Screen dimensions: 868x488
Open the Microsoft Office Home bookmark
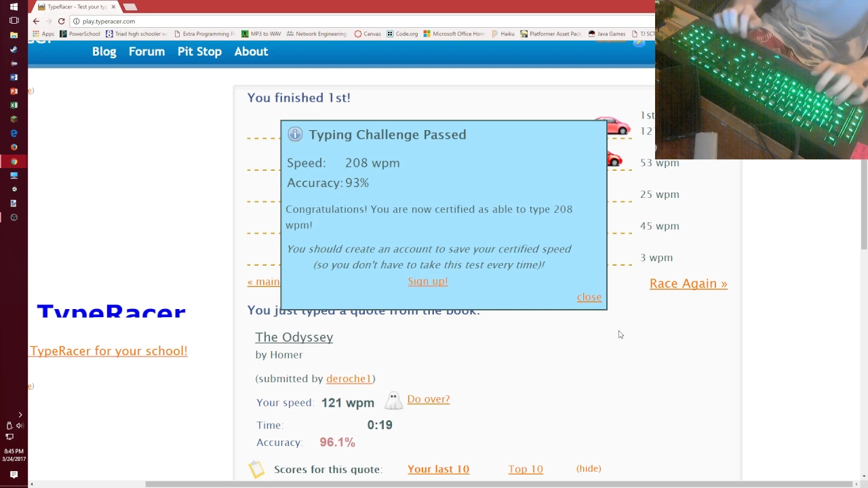pos(454,34)
